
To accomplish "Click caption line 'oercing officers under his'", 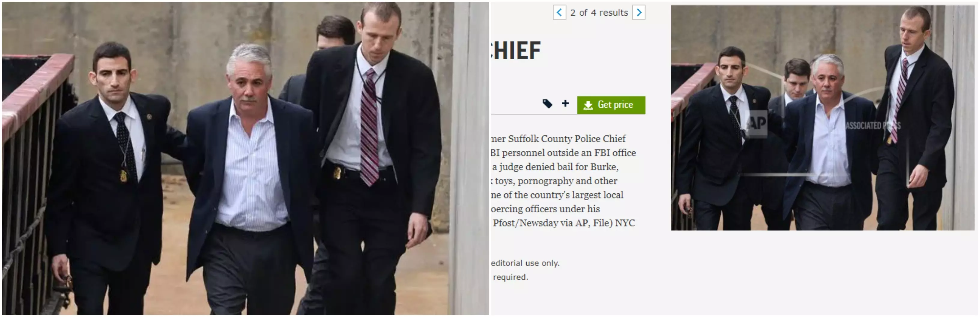I will click(545, 209).
